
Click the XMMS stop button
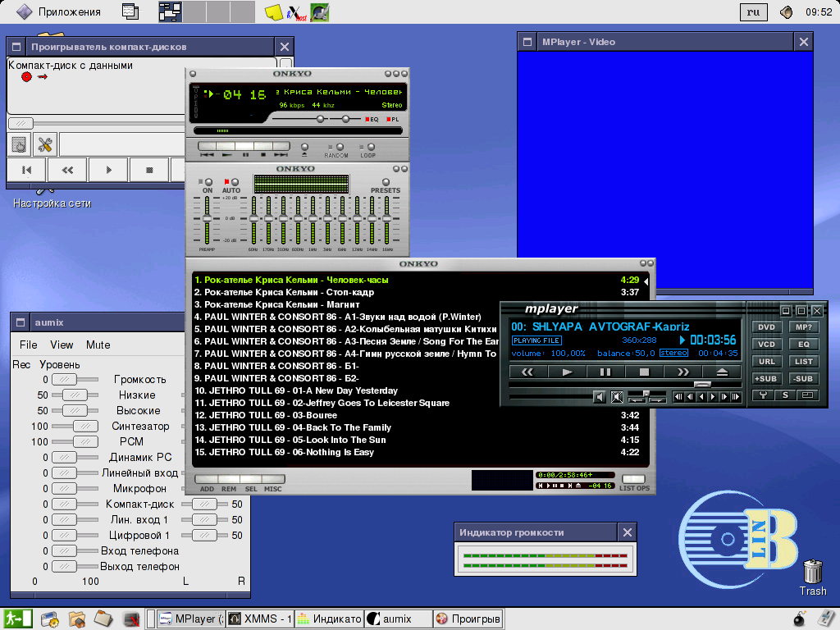point(263,146)
